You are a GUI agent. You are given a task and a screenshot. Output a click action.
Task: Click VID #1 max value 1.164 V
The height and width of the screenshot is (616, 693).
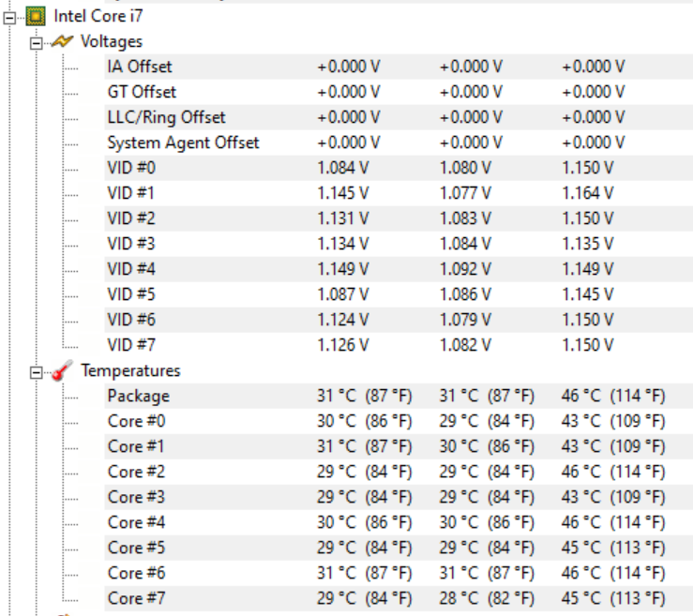pyautogui.click(x=587, y=193)
